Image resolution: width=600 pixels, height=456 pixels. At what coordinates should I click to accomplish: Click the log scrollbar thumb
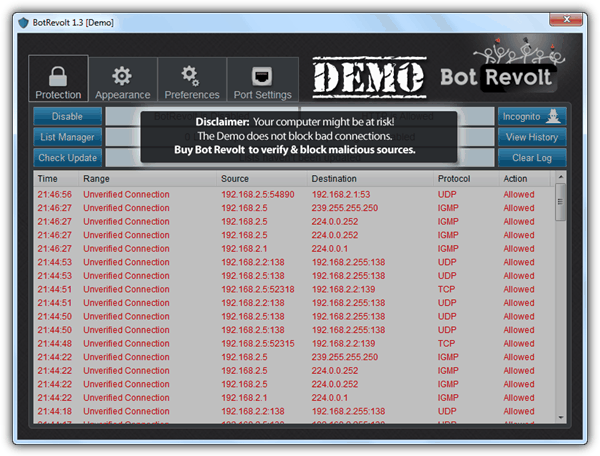click(x=561, y=202)
